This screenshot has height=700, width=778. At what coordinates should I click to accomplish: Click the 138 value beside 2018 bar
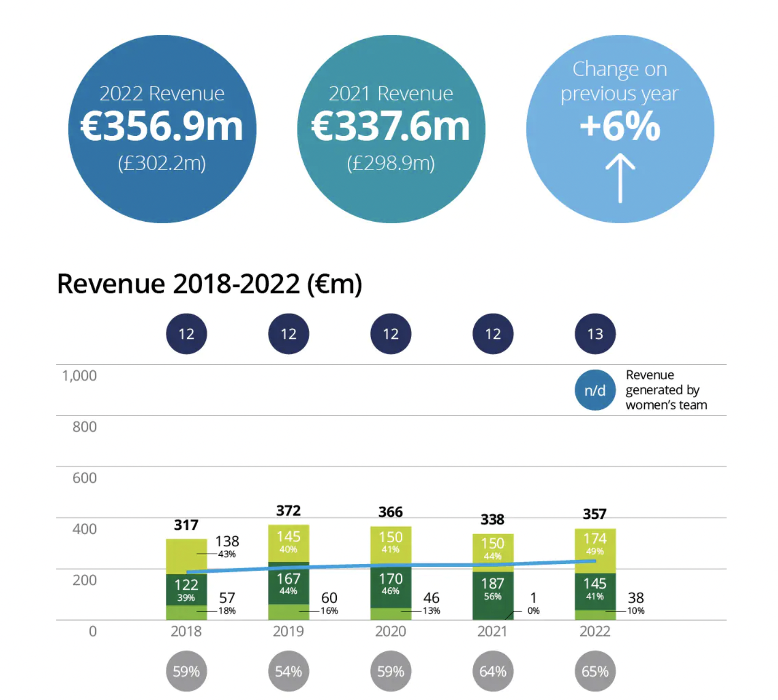(227, 541)
